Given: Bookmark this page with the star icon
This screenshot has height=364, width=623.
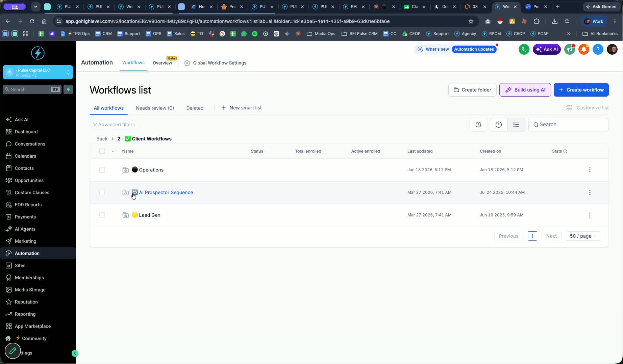Looking at the screenshot, I should 471,21.
